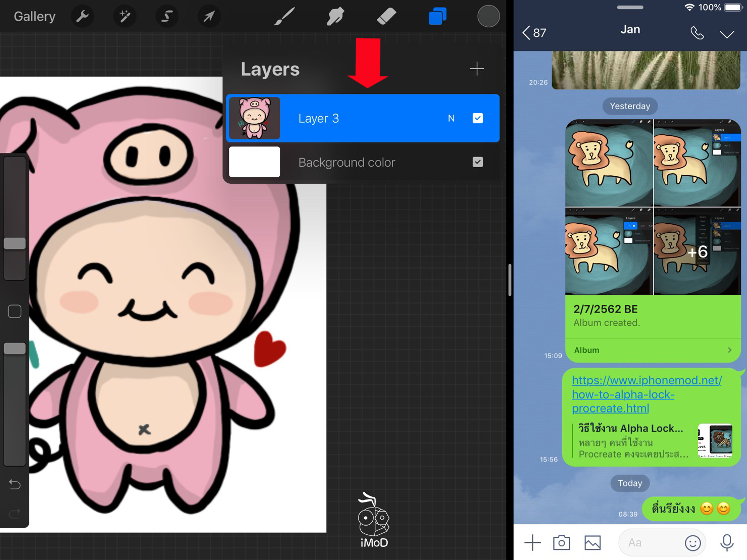Add a new layer with plus icon
The image size is (747, 560).
click(x=476, y=69)
